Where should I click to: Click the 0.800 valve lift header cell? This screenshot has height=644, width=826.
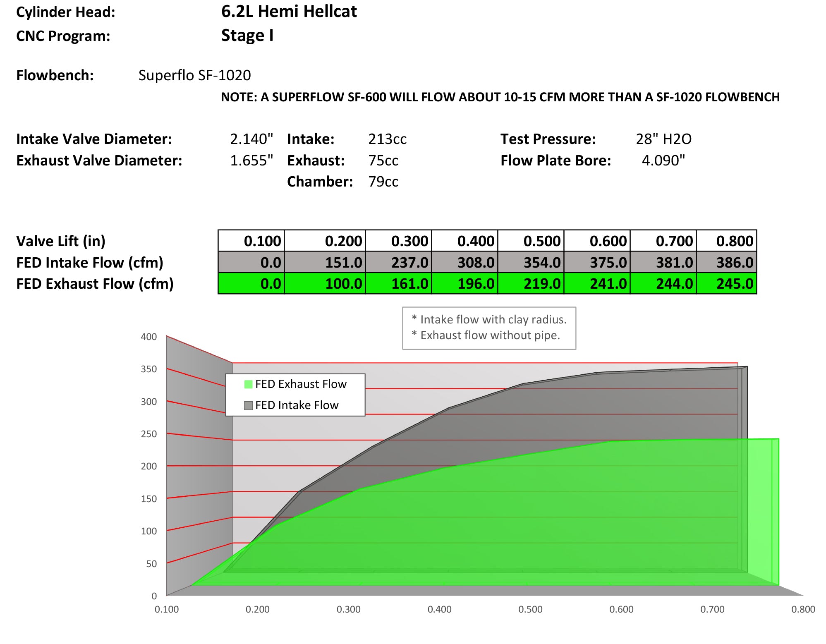pos(727,241)
